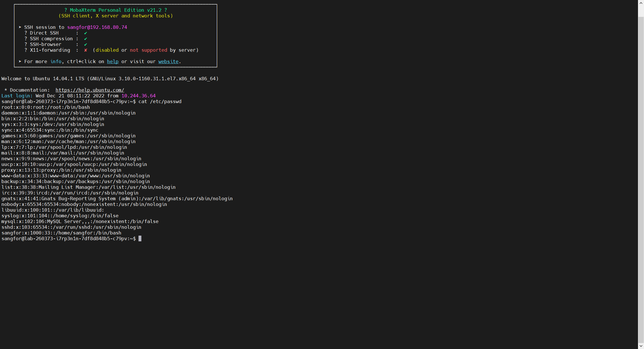Click the scrollbar up arrow
This screenshot has height=349, width=644.
tap(641, 3)
